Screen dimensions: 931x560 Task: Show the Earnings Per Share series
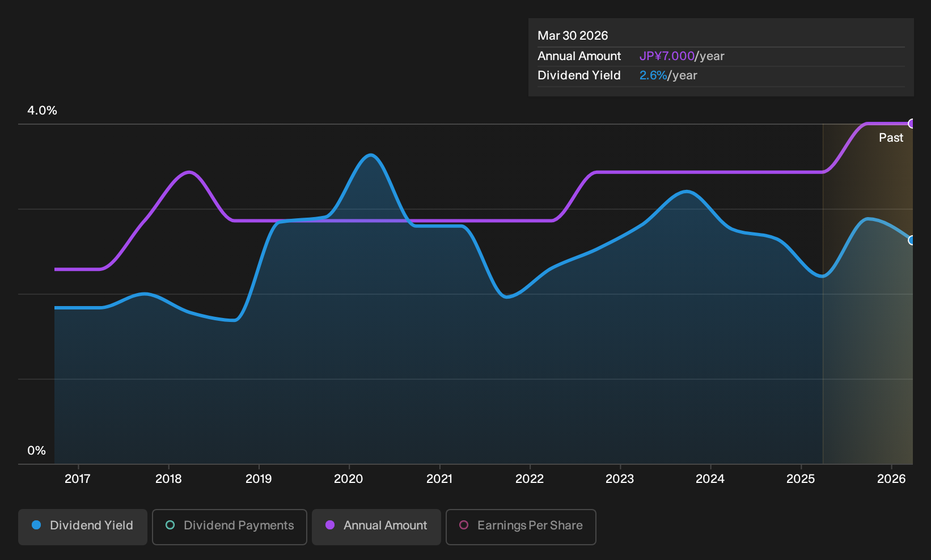pos(521,527)
